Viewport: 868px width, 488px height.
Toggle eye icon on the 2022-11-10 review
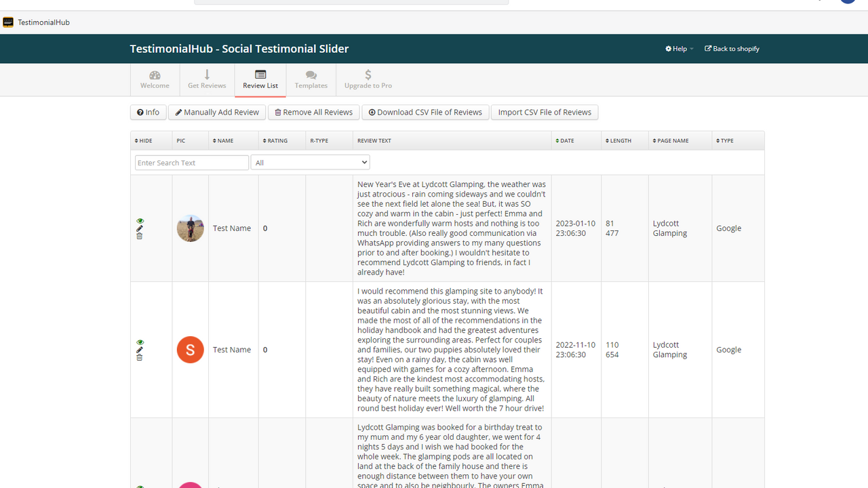pos(140,342)
